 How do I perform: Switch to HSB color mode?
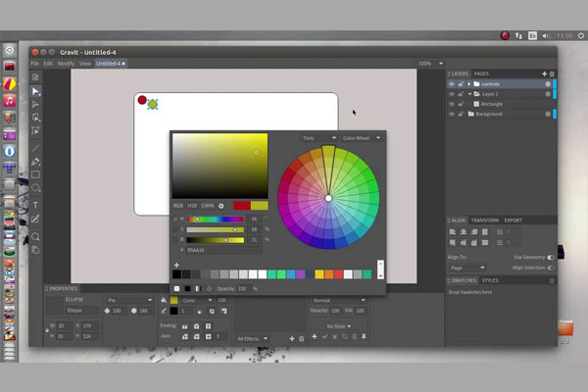[x=192, y=206]
